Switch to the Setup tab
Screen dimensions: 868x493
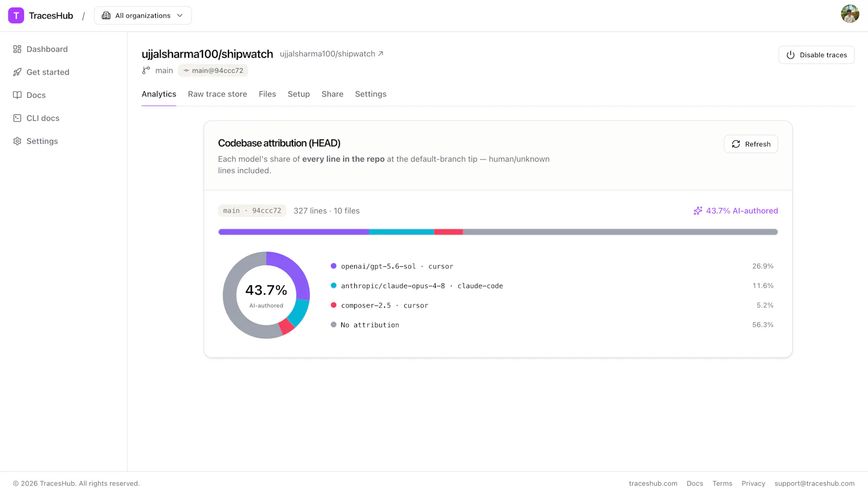click(299, 94)
